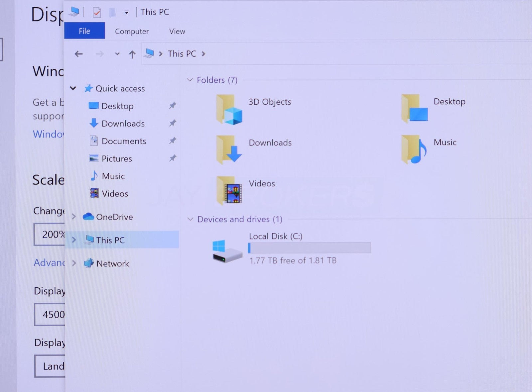
Task: Select Network in navigation pane
Action: click(x=112, y=263)
